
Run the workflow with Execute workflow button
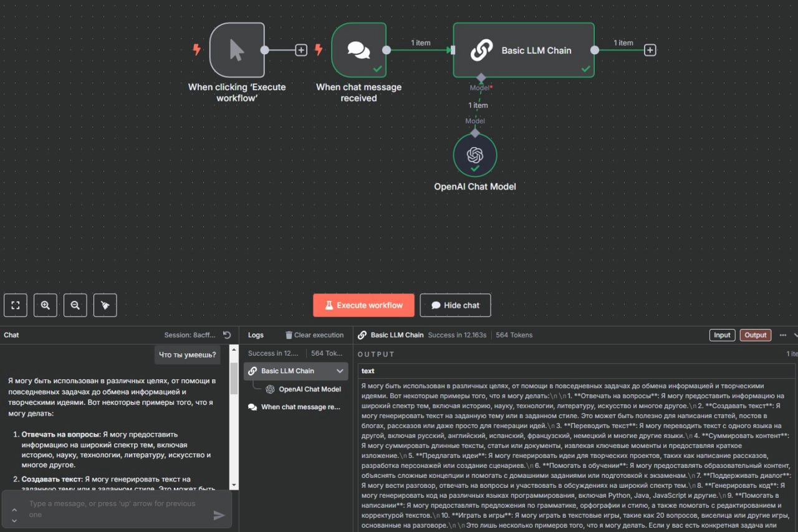363,305
